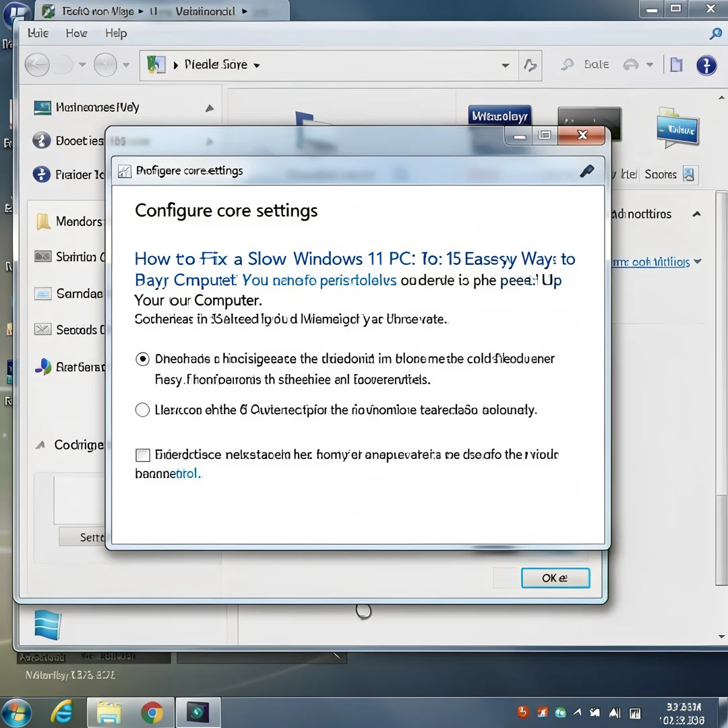Click the 'Wieaolayr' blue tile
728x728 pixels.
[499, 116]
